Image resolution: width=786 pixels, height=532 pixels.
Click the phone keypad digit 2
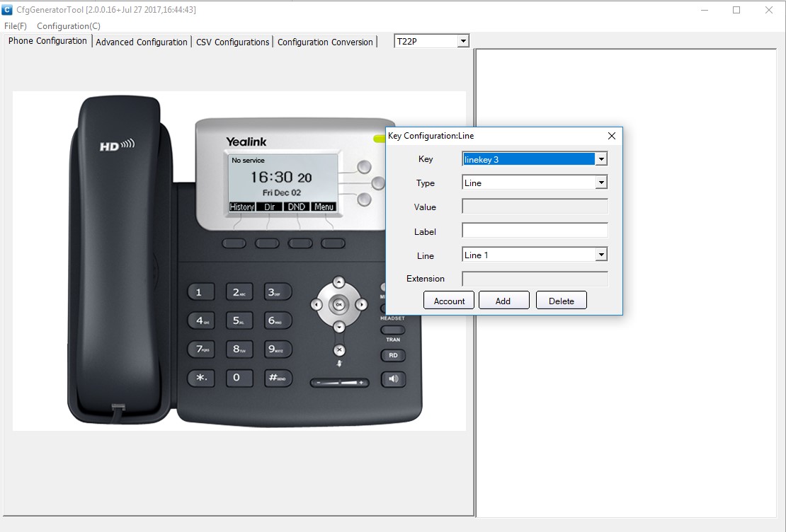(239, 292)
